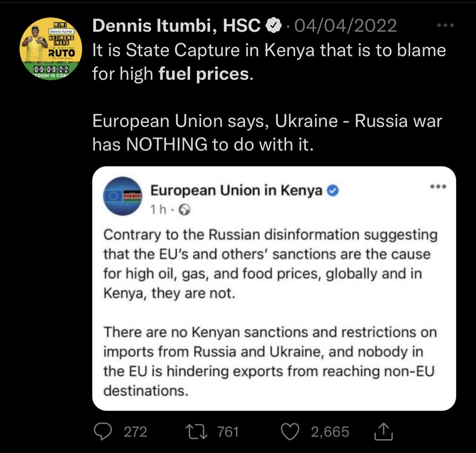Click the bold "fuel prices" text
Image resolution: width=476 pixels, height=453 pixels.
[x=203, y=74]
